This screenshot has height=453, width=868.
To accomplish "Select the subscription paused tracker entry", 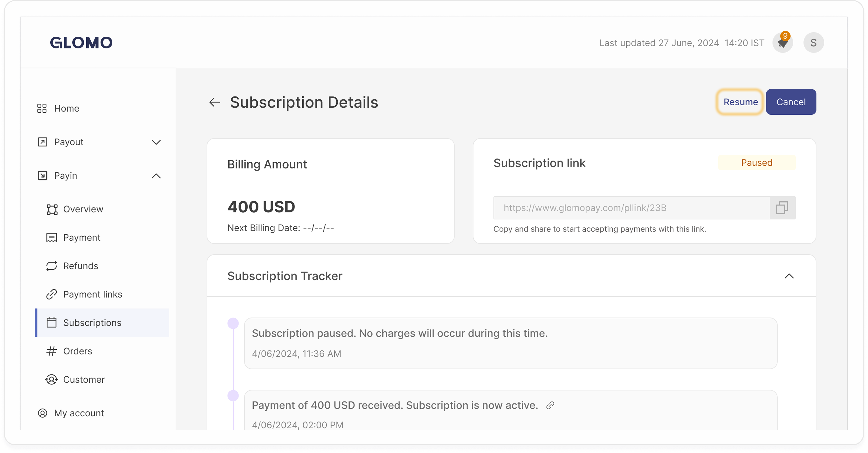I will pos(510,343).
